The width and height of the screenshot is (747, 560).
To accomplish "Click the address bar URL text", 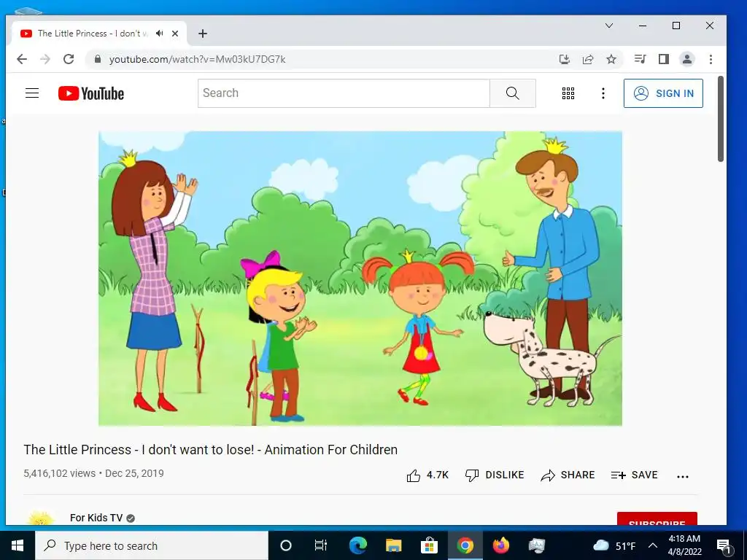I will [197, 60].
